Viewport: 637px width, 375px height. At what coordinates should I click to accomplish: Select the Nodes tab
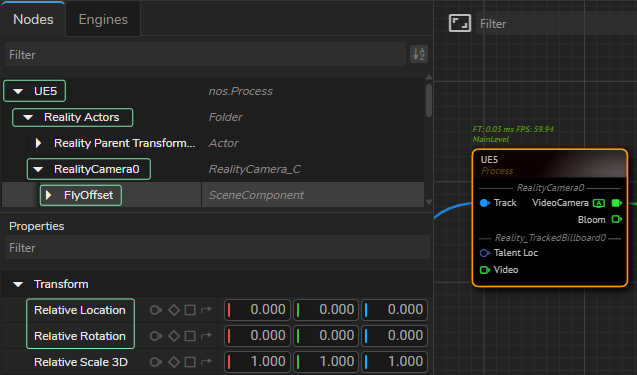click(x=33, y=20)
